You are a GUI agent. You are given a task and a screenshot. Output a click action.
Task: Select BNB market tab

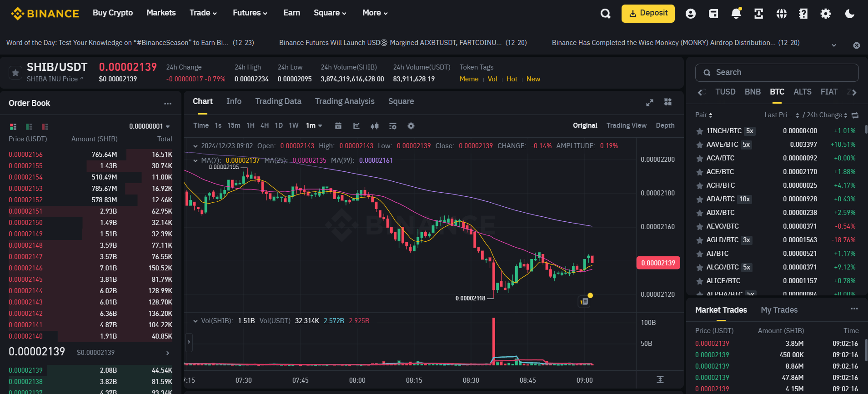753,92
